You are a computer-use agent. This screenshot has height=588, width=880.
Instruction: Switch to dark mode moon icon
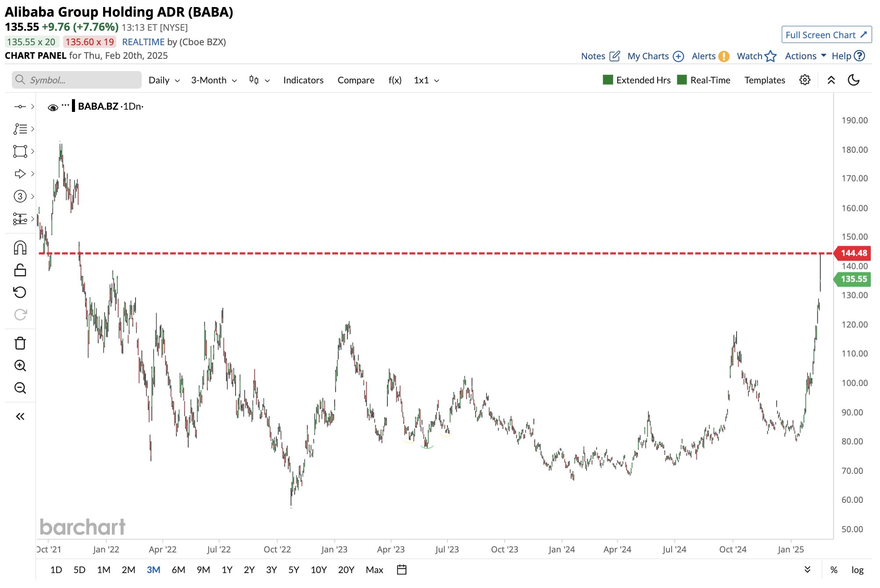(854, 80)
